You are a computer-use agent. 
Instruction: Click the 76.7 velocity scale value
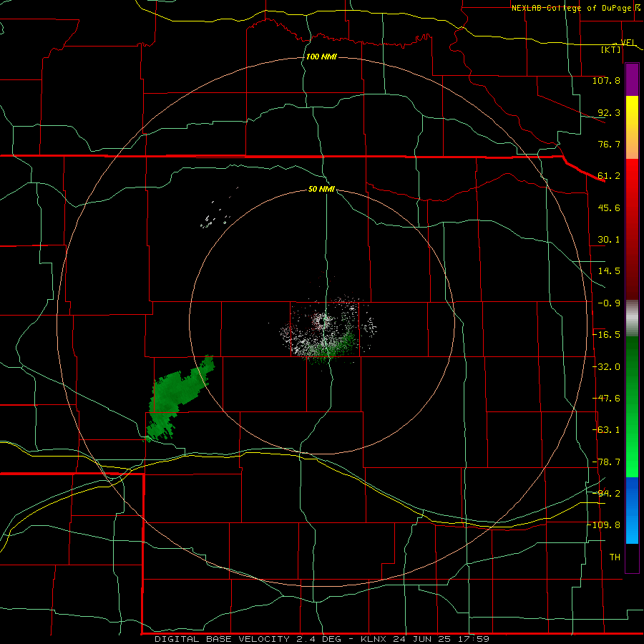pos(609,144)
